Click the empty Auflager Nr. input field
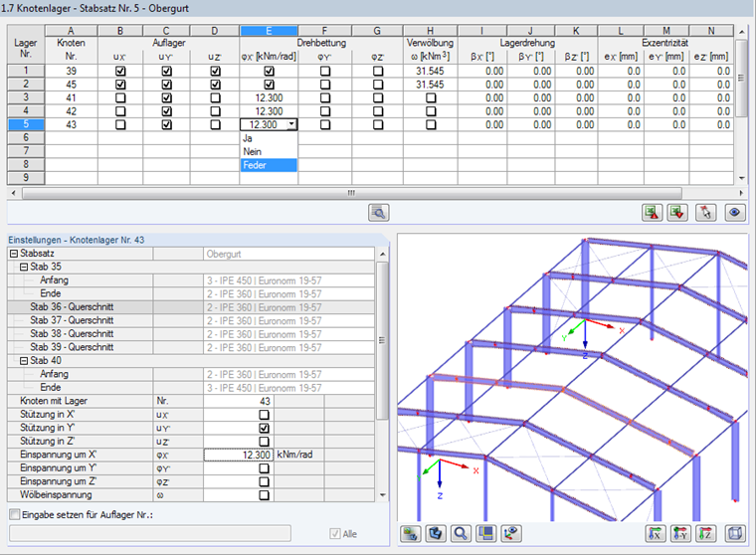The width and height of the screenshot is (756, 555). [150, 533]
